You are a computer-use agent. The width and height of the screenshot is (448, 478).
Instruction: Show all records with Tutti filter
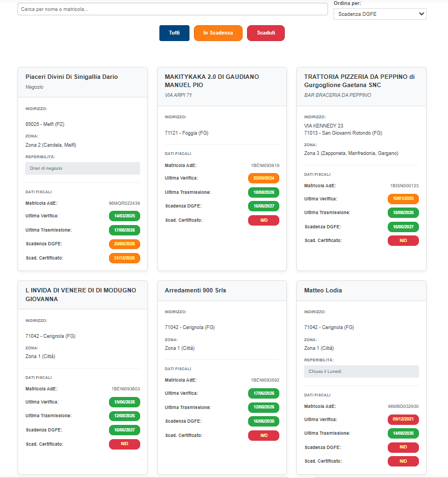click(174, 33)
